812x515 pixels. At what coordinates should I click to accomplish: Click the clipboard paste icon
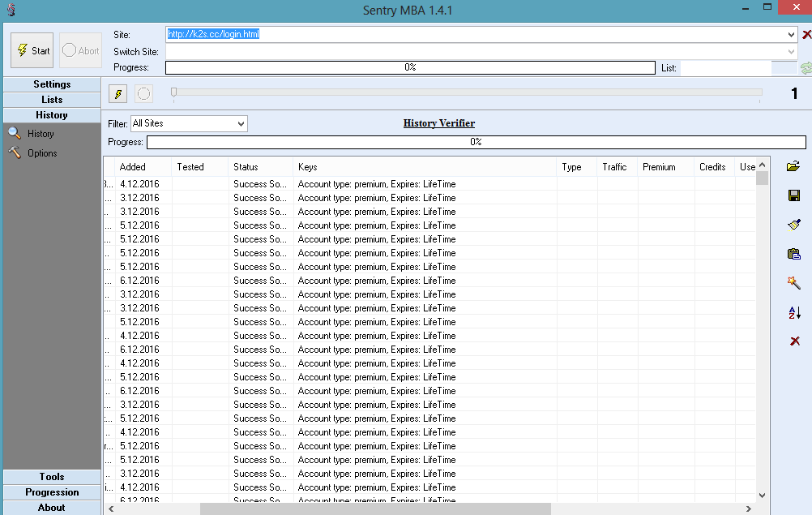click(794, 254)
